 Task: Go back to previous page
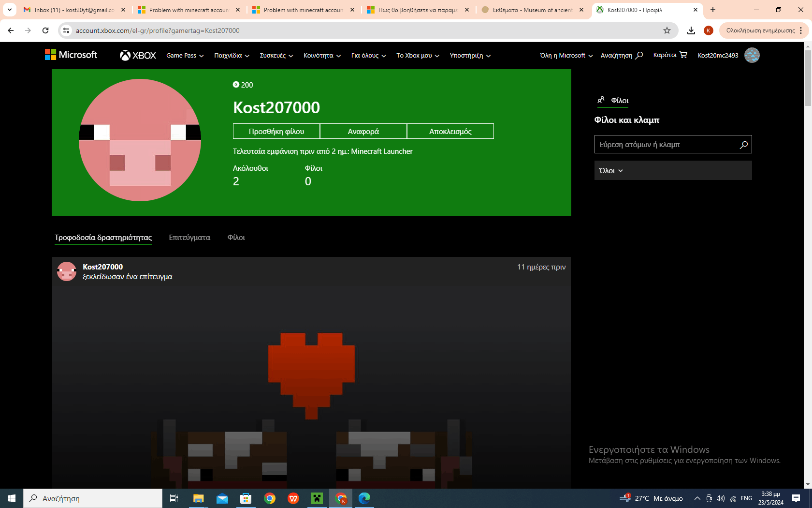11,30
